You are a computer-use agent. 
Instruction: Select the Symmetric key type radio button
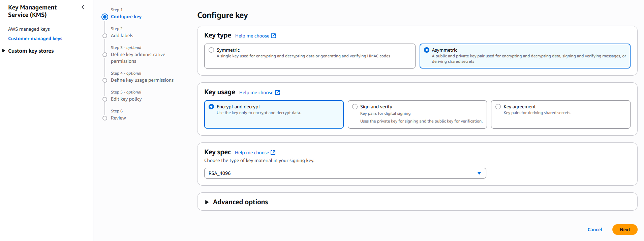(211, 50)
